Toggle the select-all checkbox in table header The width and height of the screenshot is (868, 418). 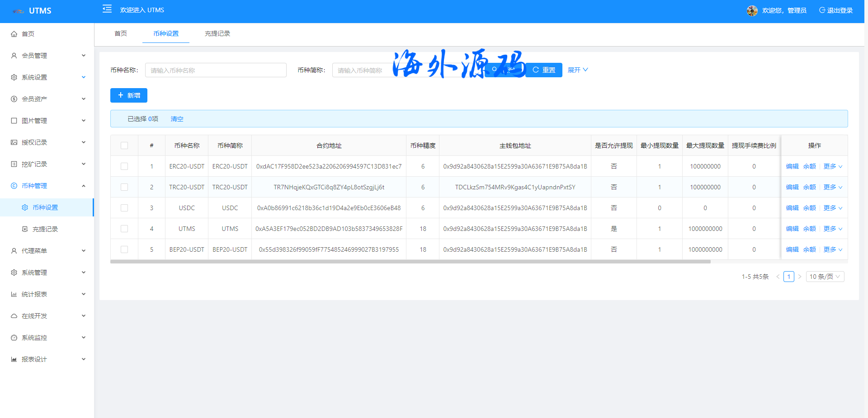(x=124, y=146)
